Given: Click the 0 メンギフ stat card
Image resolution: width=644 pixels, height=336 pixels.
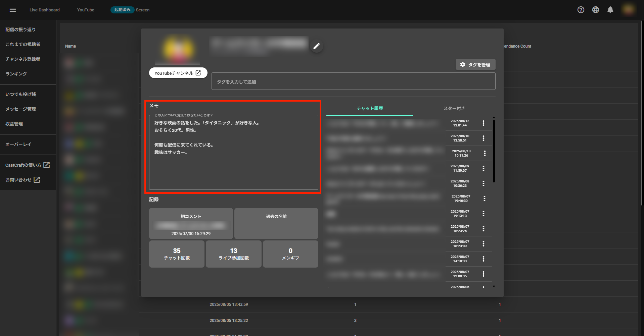Looking at the screenshot, I should [x=290, y=254].
